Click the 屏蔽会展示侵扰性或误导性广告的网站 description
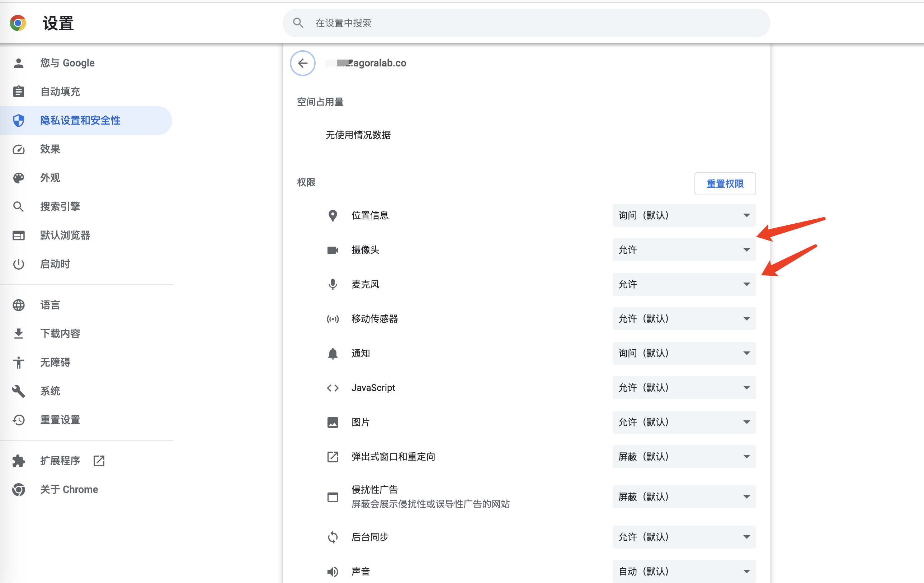The width and height of the screenshot is (924, 583). (x=430, y=504)
